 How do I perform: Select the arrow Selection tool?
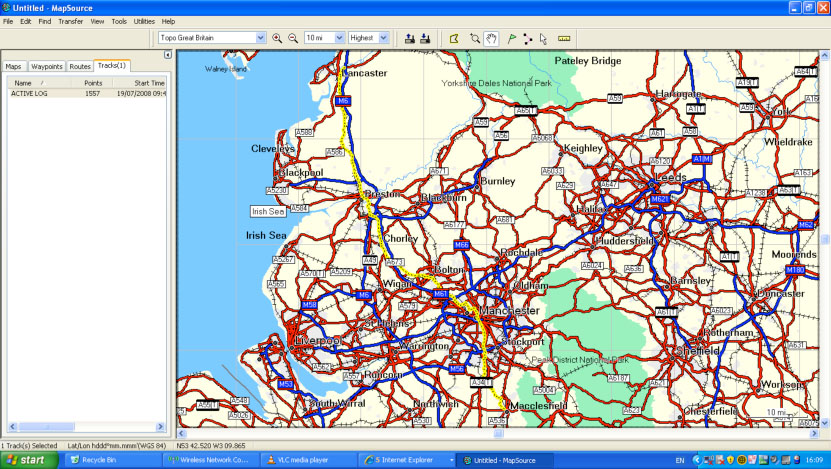pyautogui.click(x=543, y=38)
